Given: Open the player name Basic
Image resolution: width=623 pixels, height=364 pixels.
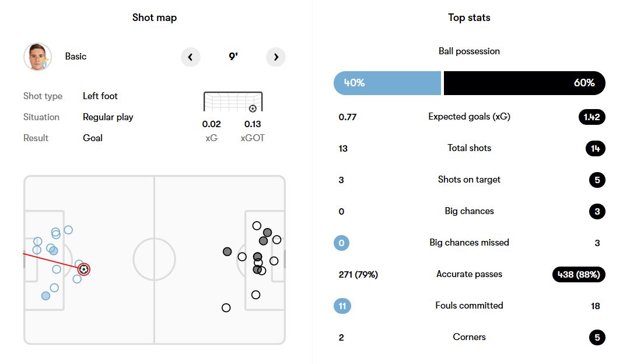Looking at the screenshot, I should [76, 57].
